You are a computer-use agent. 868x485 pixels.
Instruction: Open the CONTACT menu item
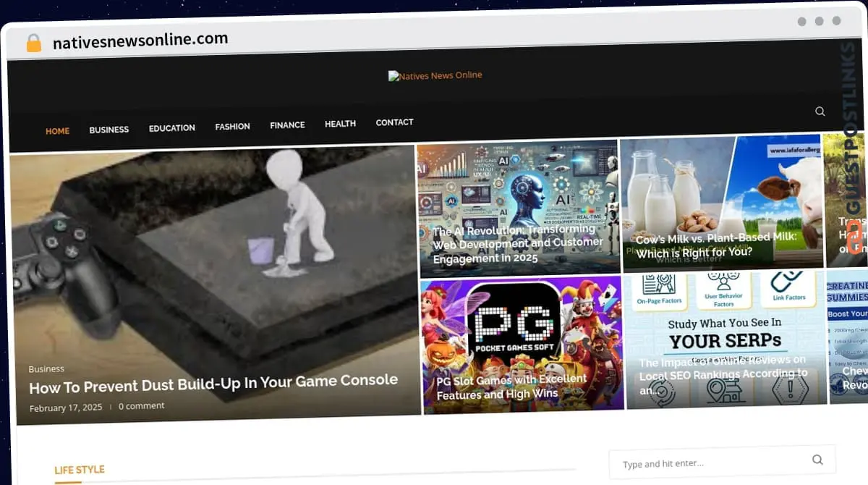394,122
